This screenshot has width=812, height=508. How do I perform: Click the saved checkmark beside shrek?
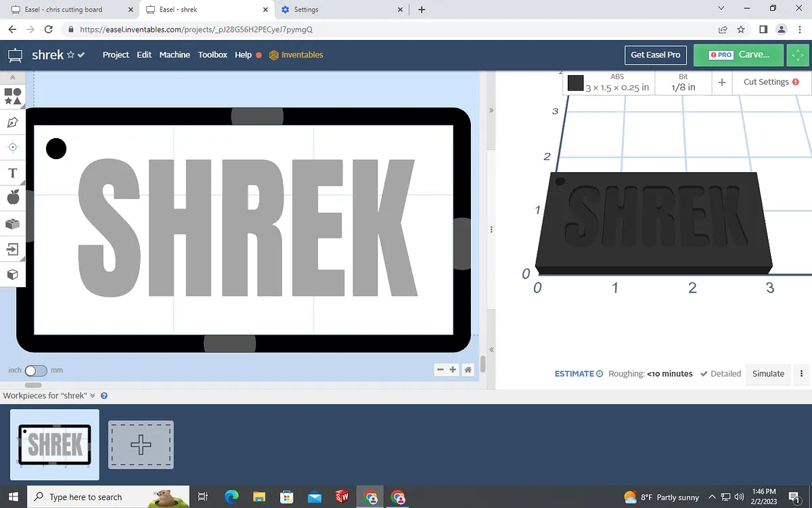(x=81, y=55)
